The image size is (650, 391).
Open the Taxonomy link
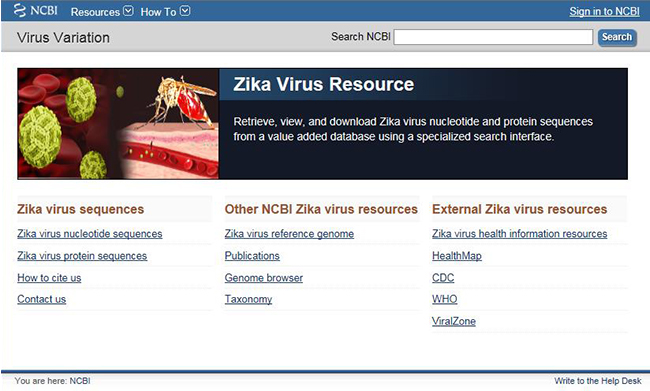248,299
